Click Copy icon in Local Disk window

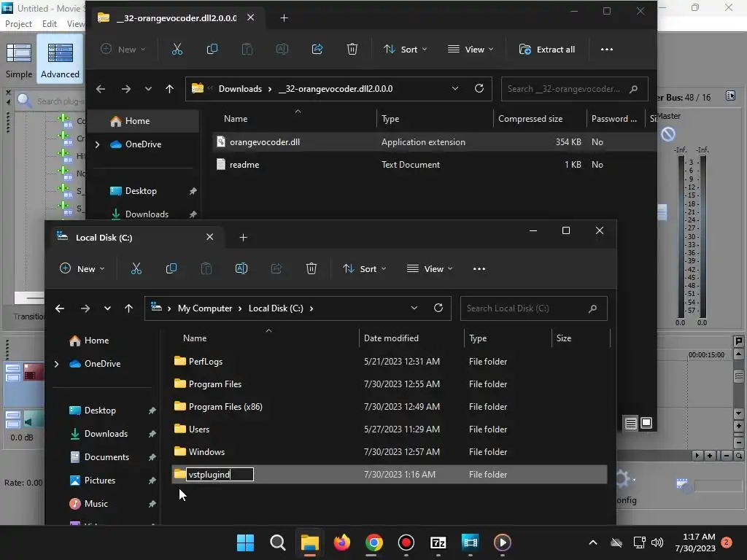tap(171, 268)
